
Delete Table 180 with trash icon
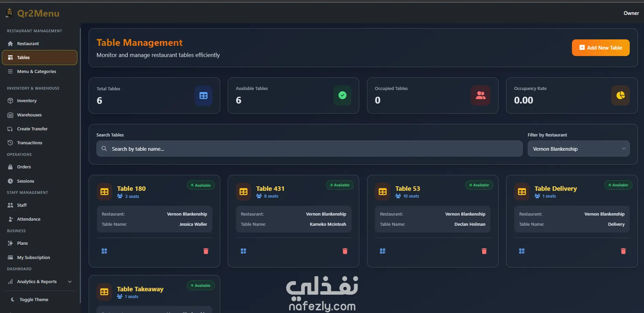point(206,251)
